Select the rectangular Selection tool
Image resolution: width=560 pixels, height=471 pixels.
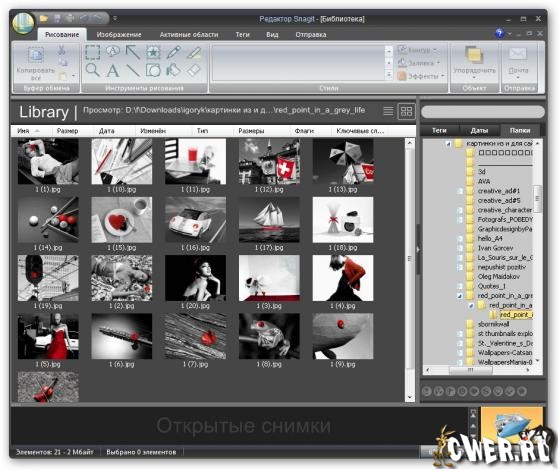click(x=93, y=52)
